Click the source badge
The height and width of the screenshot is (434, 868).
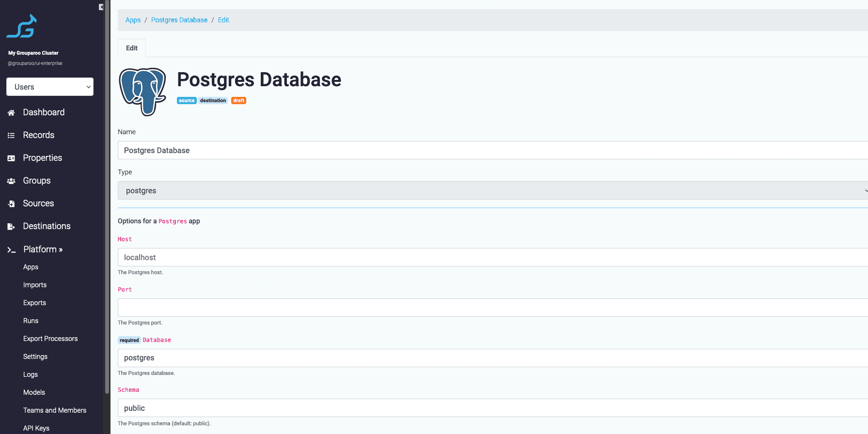point(187,101)
